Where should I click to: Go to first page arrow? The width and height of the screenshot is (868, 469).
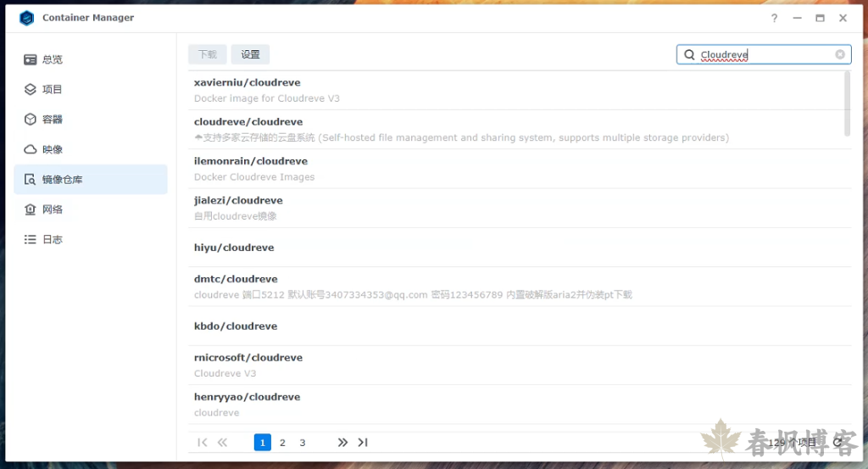point(202,443)
